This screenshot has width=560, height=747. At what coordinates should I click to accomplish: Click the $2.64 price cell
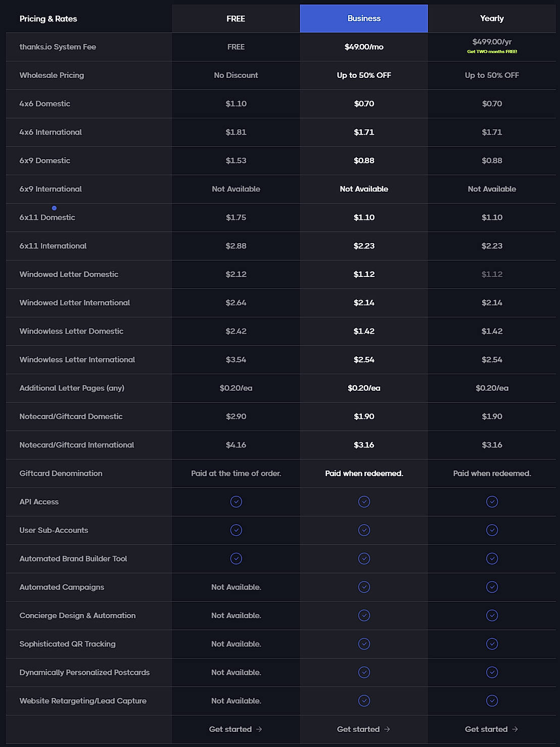coord(236,303)
